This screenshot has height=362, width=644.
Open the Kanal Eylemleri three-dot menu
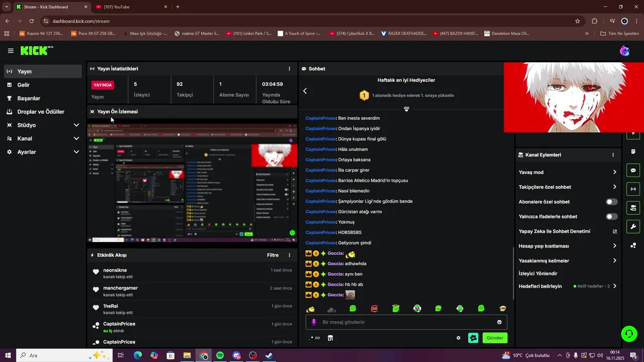click(613, 155)
